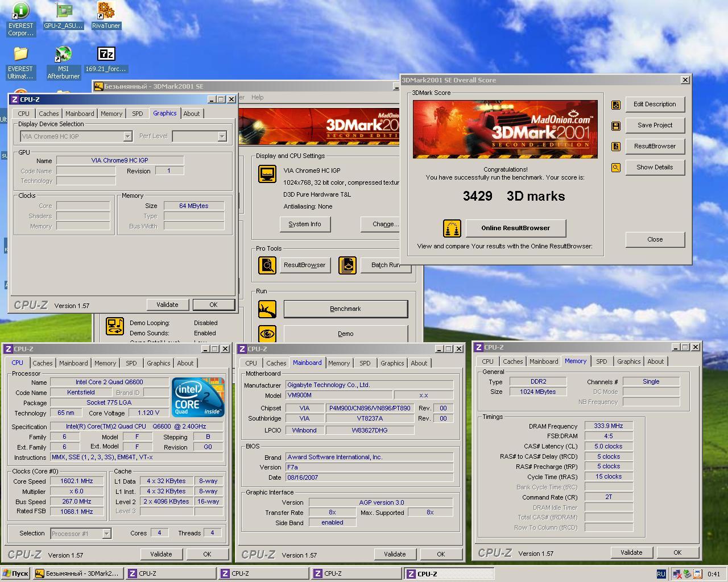Open the EVEREST Corporate desktop shortcut
This screenshot has height=582, width=728.
(x=20, y=19)
